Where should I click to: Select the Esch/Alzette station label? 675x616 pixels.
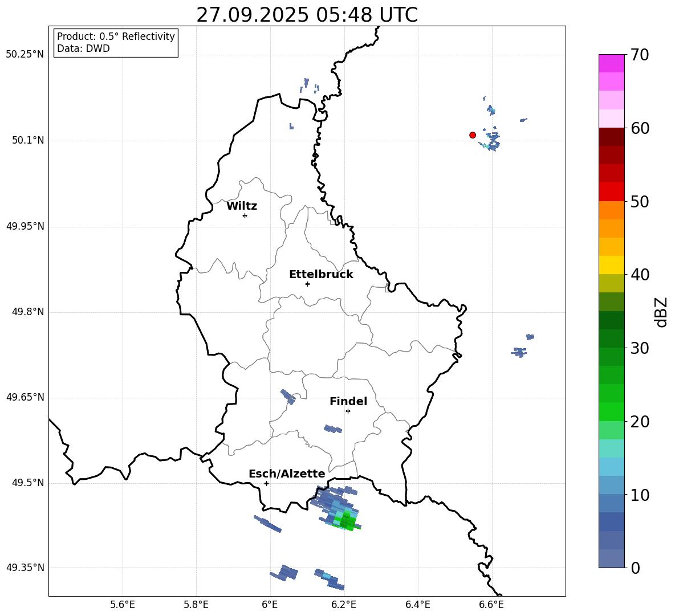point(287,474)
